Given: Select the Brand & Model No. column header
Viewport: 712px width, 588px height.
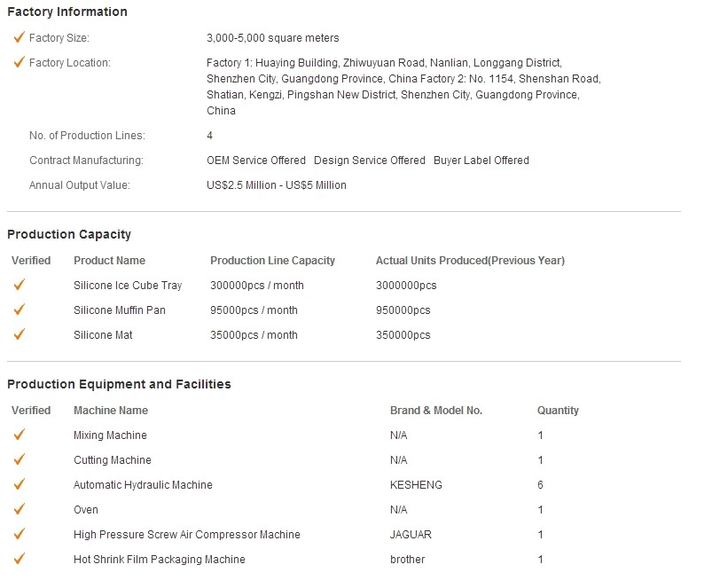Looking at the screenshot, I should [436, 411].
